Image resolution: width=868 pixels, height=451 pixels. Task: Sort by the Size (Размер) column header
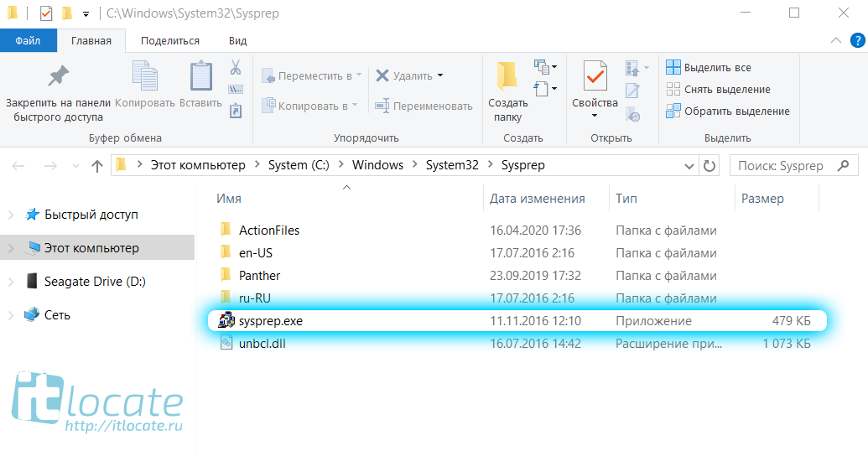pos(761,199)
